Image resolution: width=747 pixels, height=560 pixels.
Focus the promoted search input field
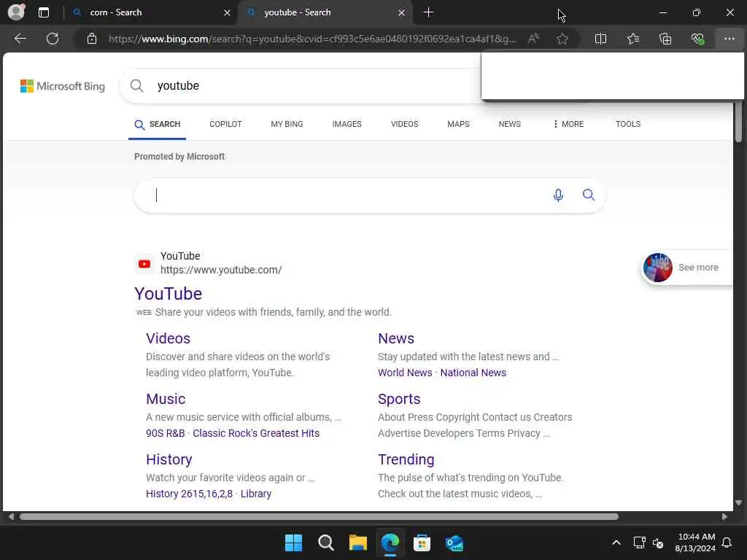coord(350,195)
